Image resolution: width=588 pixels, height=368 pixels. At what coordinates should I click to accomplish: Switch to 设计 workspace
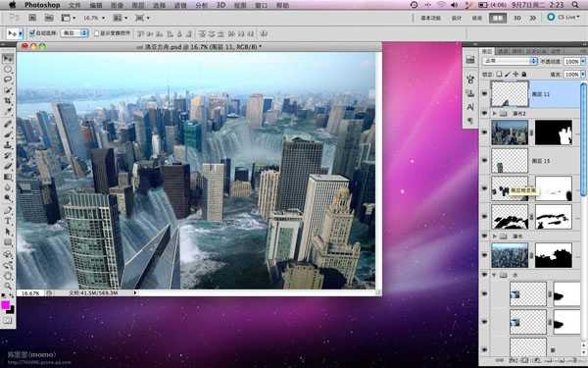click(x=457, y=18)
